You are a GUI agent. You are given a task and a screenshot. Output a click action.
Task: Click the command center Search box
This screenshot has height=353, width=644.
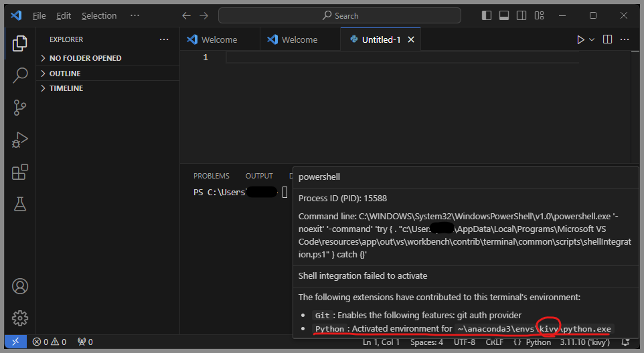pyautogui.click(x=339, y=15)
